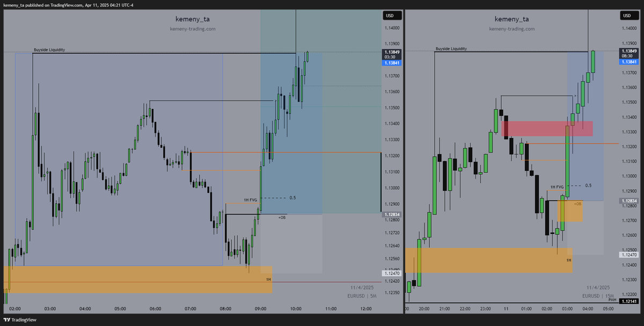Screen dimensions: 644x326
Task: Click the kemeny_ta username watermark on the left chart
Action: 192,18
